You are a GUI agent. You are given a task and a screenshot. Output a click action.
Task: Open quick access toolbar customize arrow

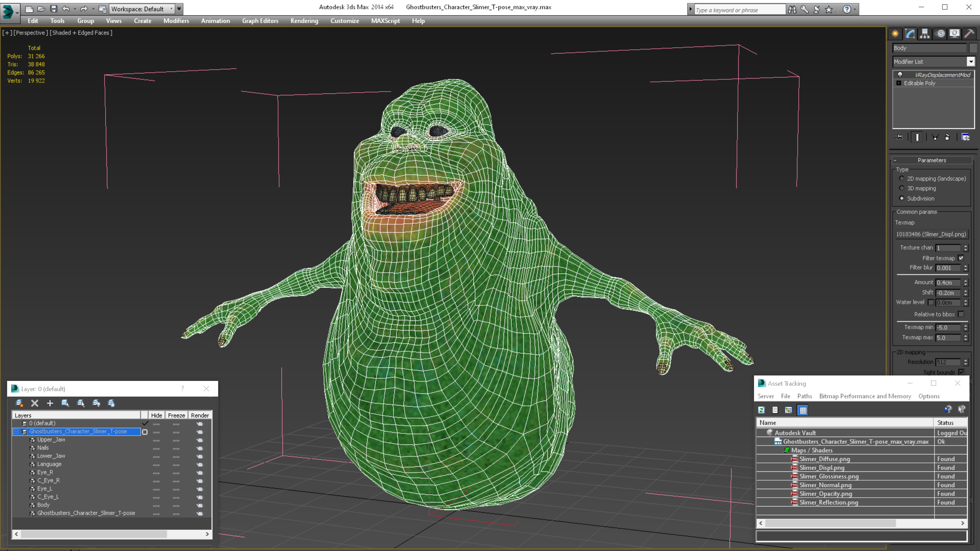coord(179,9)
